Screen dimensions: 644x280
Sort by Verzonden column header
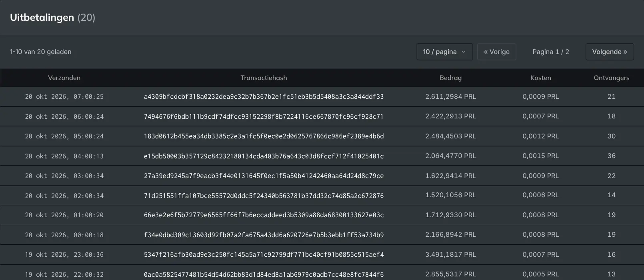tap(64, 78)
